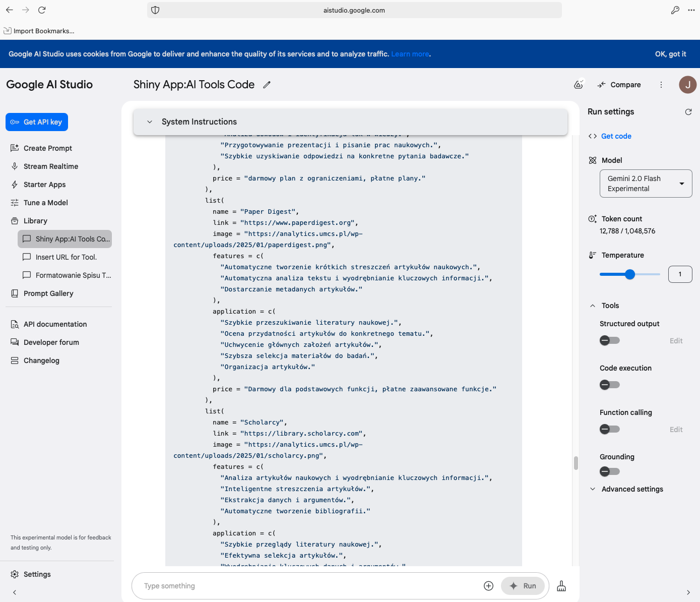700x602 pixels.
Task: Click the plus icon to insert media
Action: pyautogui.click(x=488, y=586)
